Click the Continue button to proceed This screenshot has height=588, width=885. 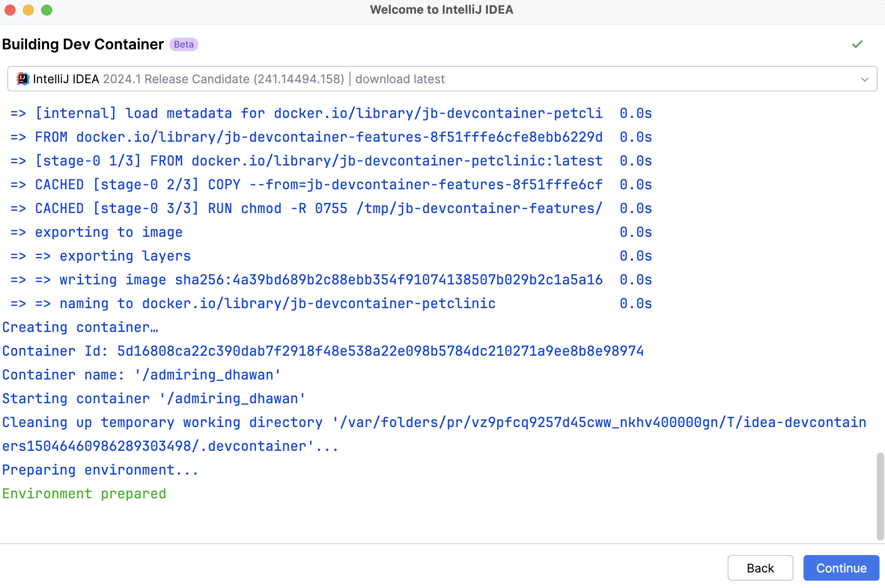840,567
